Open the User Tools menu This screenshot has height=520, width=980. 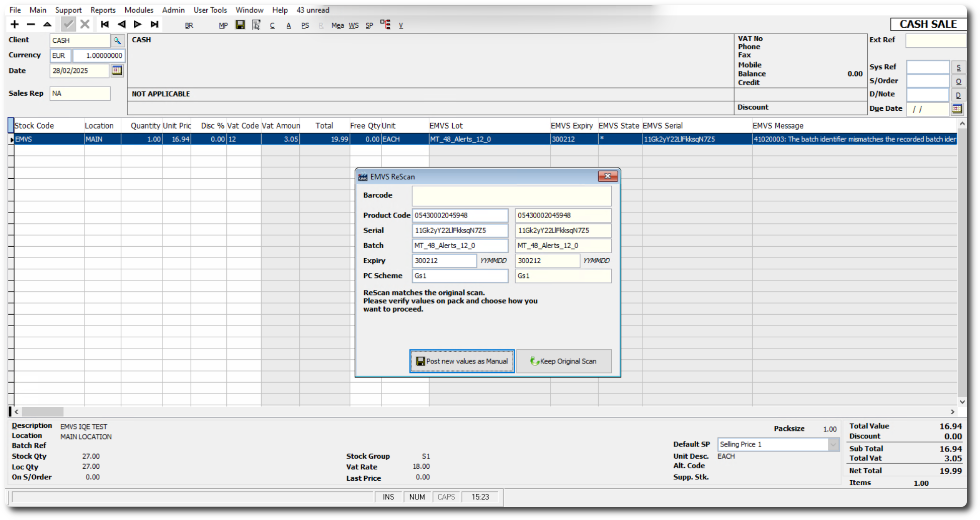pos(210,10)
